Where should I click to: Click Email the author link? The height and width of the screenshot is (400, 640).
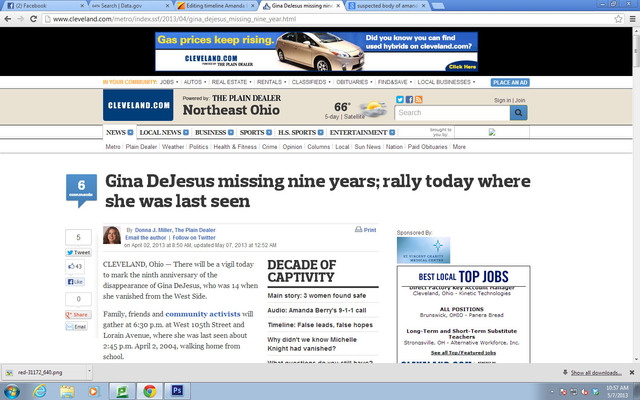pos(146,238)
